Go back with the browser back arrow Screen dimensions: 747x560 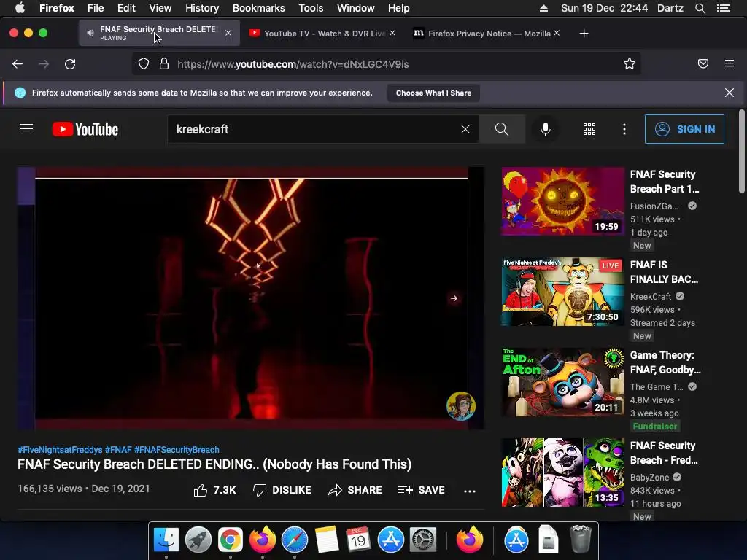click(x=18, y=64)
